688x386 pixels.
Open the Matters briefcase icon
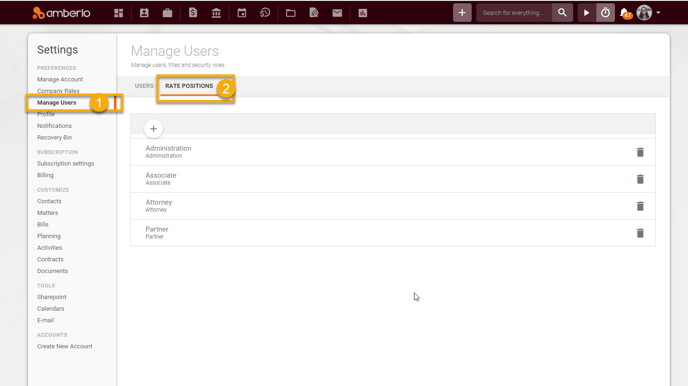(x=167, y=13)
